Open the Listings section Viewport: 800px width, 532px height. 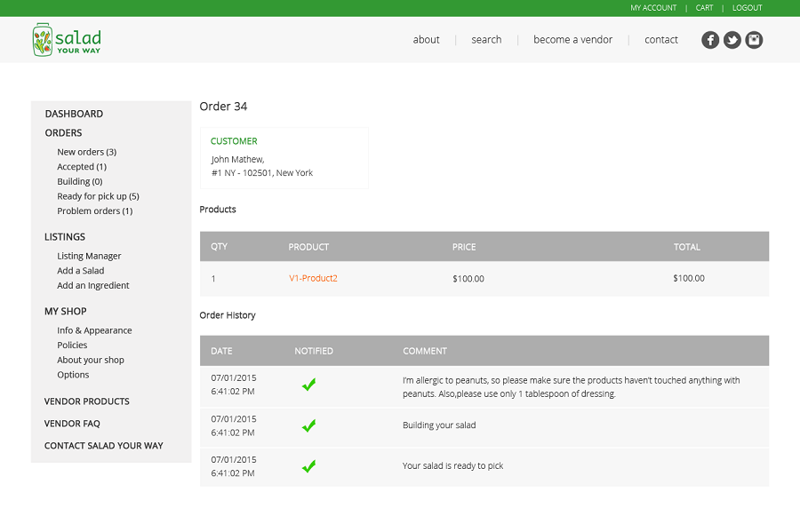coord(65,237)
